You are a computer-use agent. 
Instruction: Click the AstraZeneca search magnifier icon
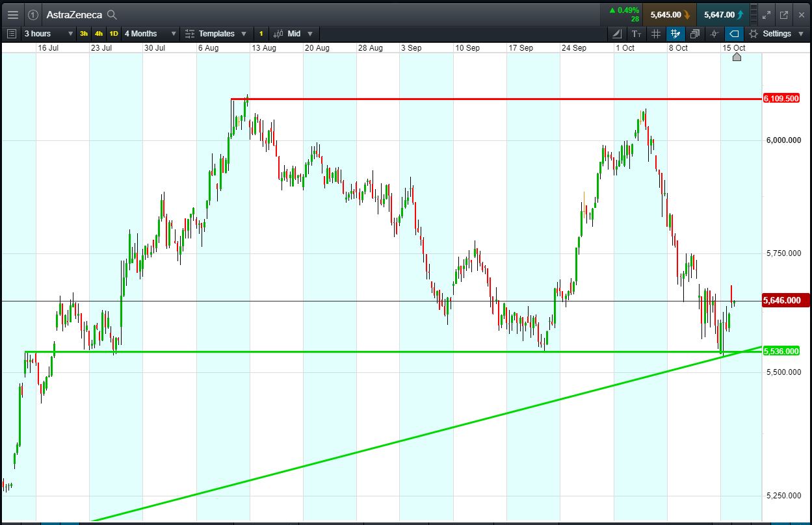(112, 14)
